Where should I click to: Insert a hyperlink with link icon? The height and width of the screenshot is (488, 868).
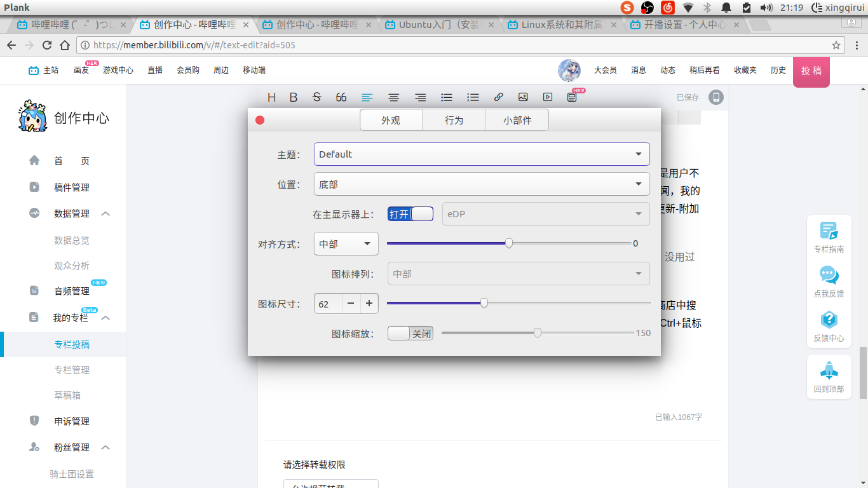pos(499,97)
